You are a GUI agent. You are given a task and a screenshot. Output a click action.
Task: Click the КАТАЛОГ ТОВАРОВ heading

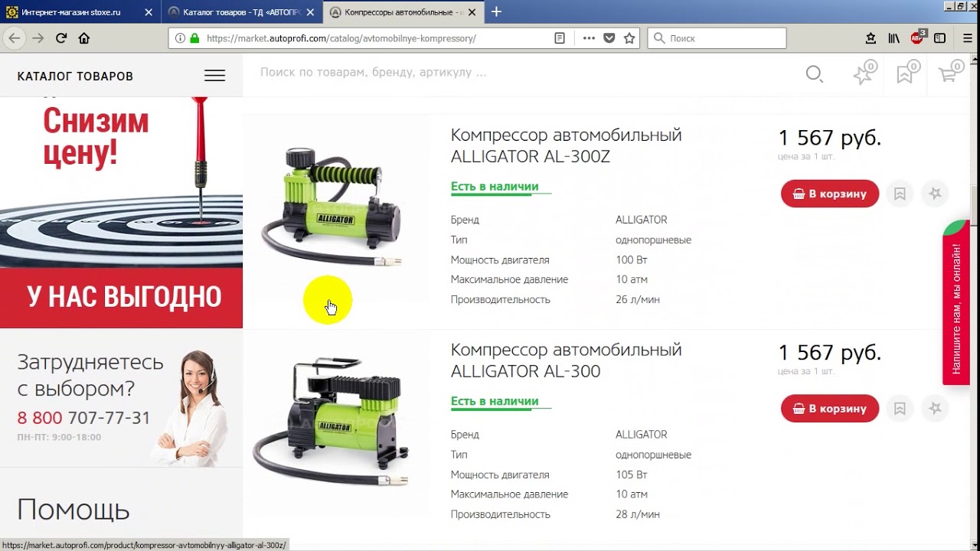[75, 77]
